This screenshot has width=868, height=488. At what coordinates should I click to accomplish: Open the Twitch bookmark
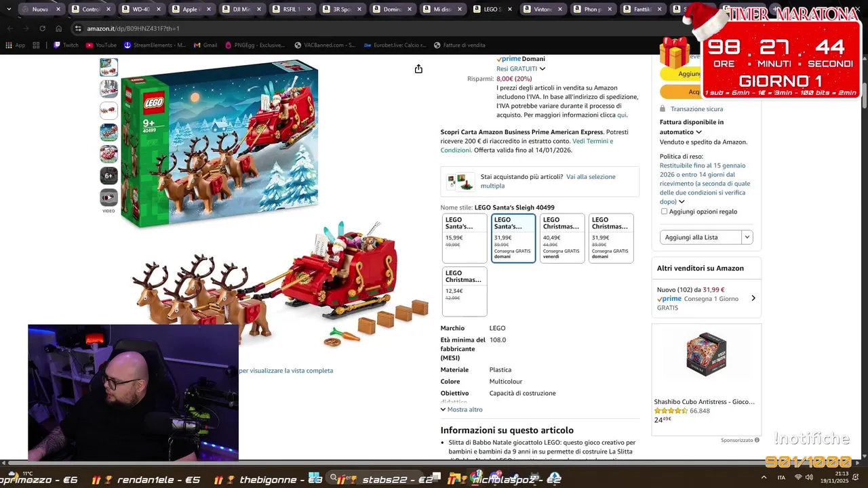66,45
